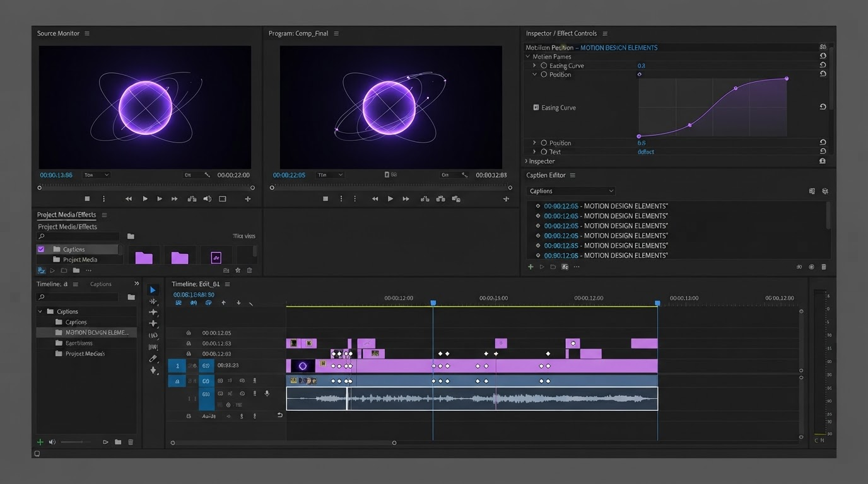868x484 pixels.
Task: Click the speaker icon in Source Monitor controls
Action: [x=207, y=199]
